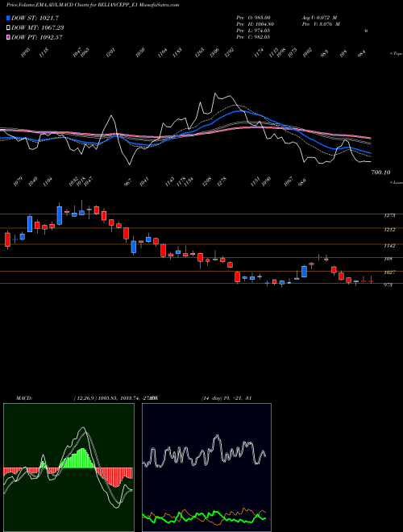Select the 'DOW ST: 1021.7' label
Viewport: 403px width, 532px height.
[35, 18]
